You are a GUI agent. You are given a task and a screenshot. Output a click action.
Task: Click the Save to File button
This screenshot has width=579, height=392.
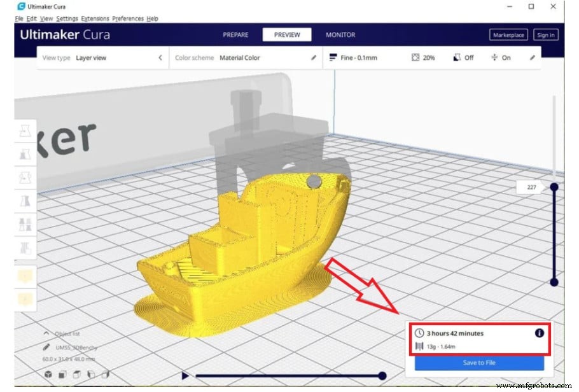[x=478, y=363]
